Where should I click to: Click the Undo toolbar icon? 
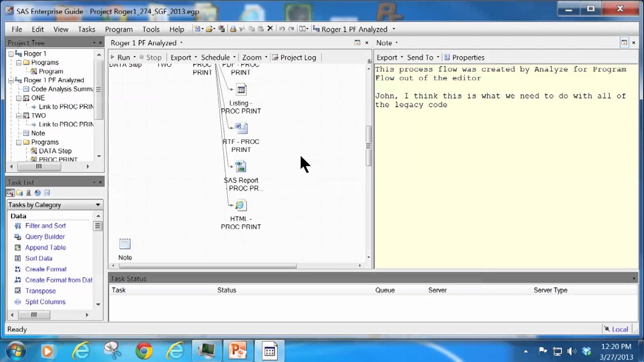click(282, 29)
